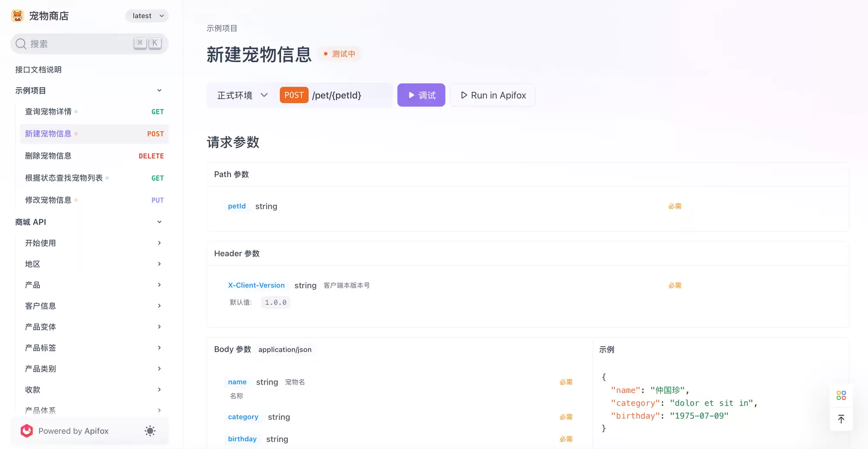Click the play icon in the 调试 button

411,95
